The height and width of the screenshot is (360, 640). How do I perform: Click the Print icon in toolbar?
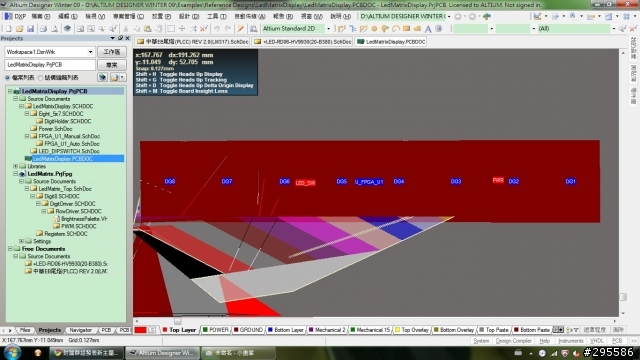click(43, 29)
